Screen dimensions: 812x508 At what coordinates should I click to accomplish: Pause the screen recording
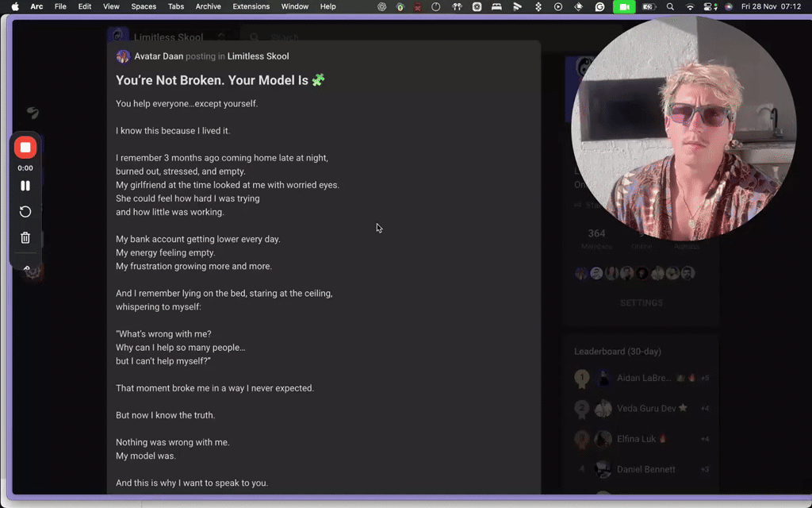point(25,186)
